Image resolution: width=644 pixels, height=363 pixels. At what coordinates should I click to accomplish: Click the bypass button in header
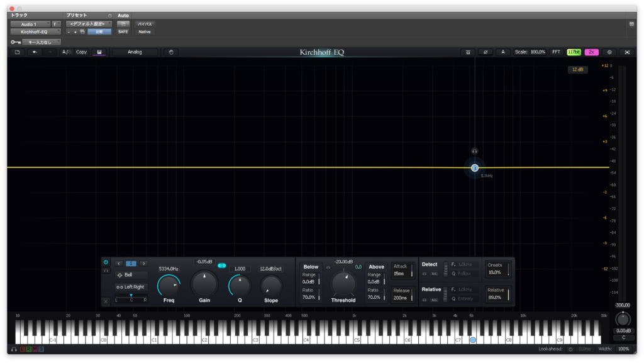pyautogui.click(x=145, y=25)
